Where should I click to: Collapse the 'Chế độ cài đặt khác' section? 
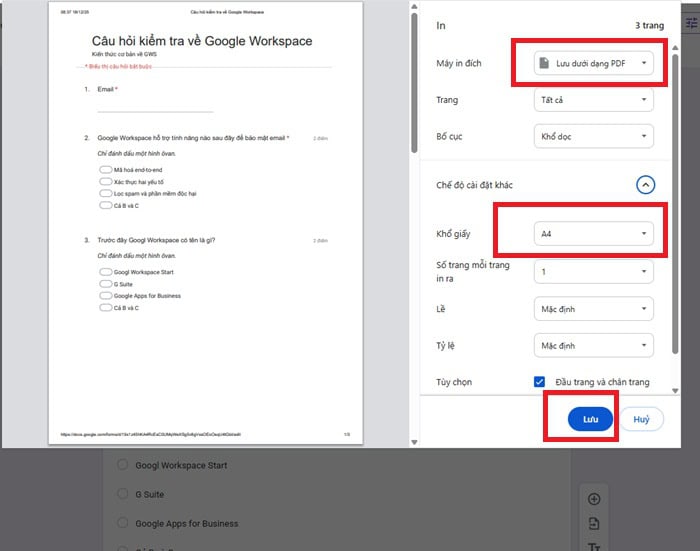pos(645,184)
